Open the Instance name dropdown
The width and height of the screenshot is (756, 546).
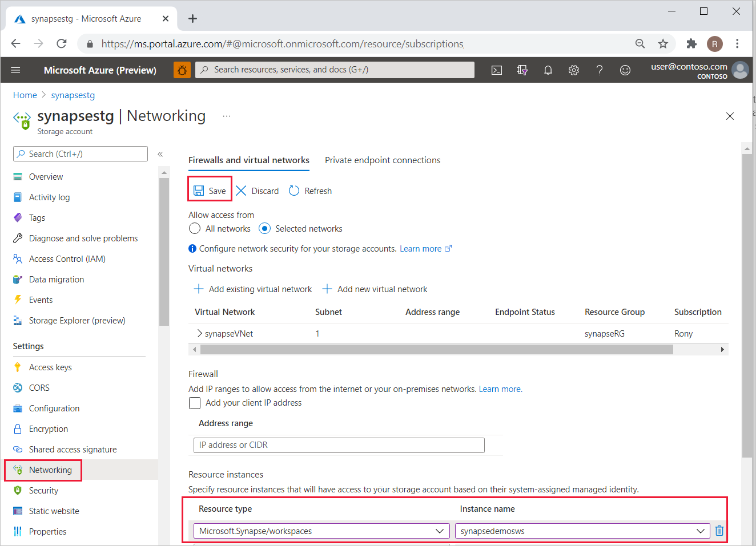[582, 531]
